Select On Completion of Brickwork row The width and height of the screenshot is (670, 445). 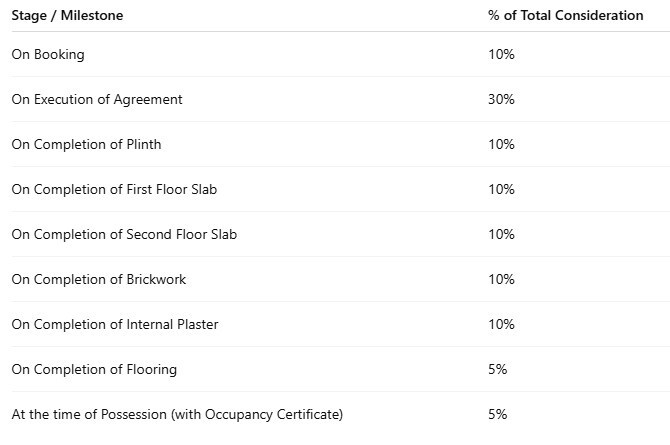click(x=99, y=279)
